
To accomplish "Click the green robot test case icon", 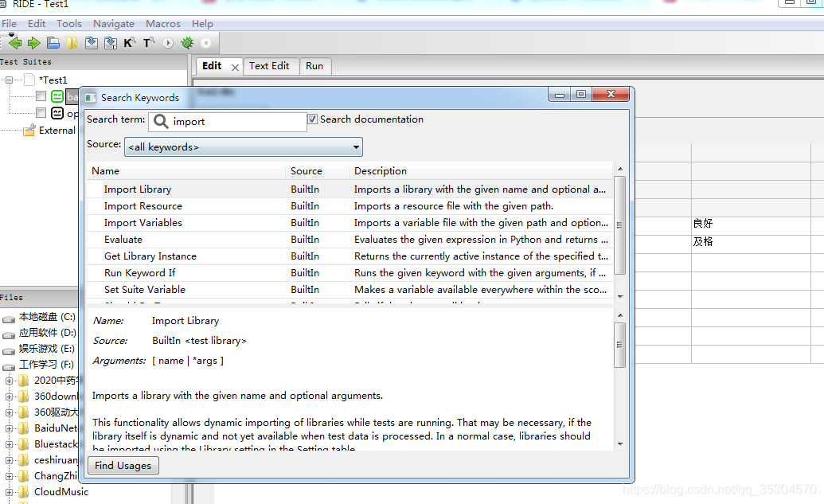I will click(57, 96).
